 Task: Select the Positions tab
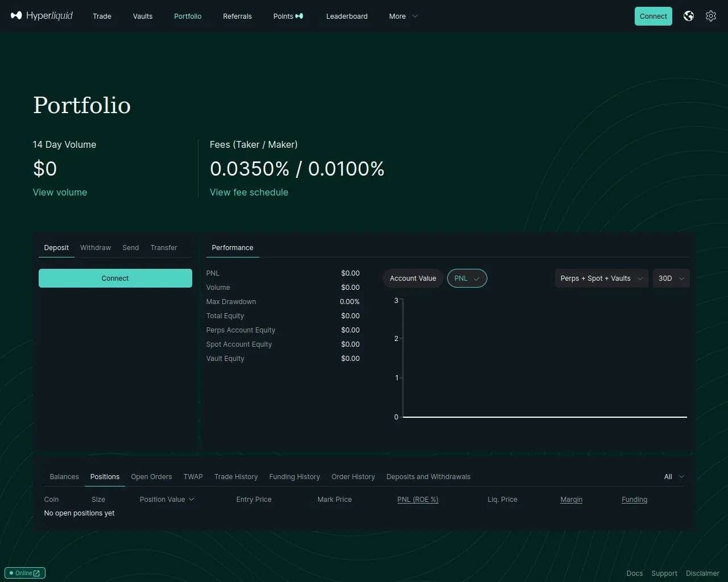(105, 477)
